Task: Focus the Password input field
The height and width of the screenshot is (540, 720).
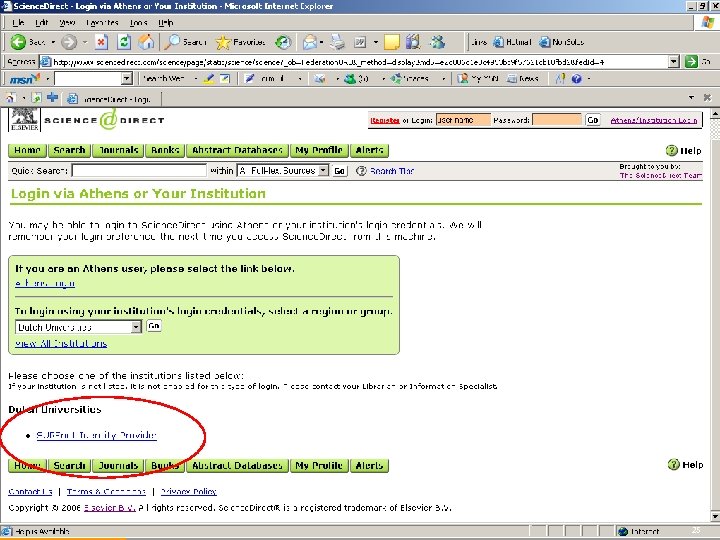Action: tap(557, 120)
